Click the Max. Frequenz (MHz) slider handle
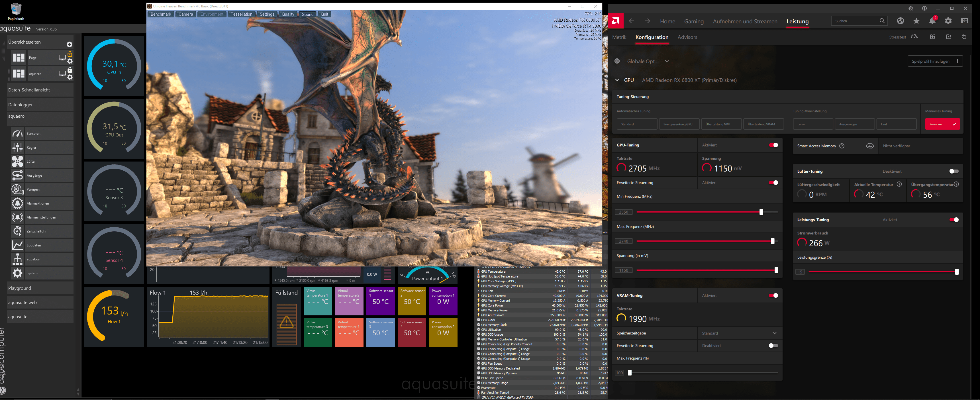The height and width of the screenshot is (400, 980). tap(772, 241)
